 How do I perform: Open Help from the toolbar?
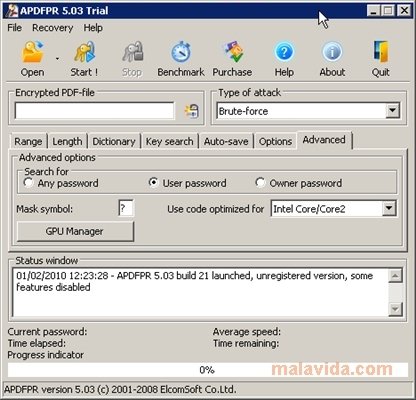(284, 52)
